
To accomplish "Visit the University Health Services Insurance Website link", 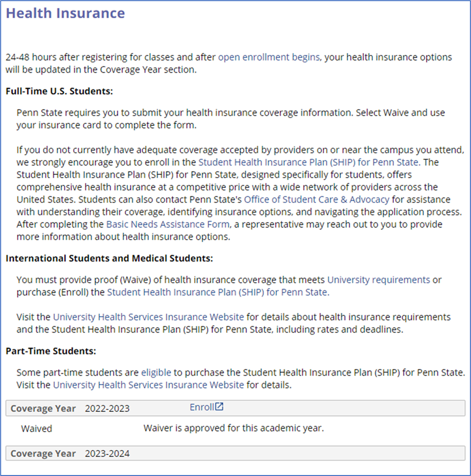I will click(148, 317).
